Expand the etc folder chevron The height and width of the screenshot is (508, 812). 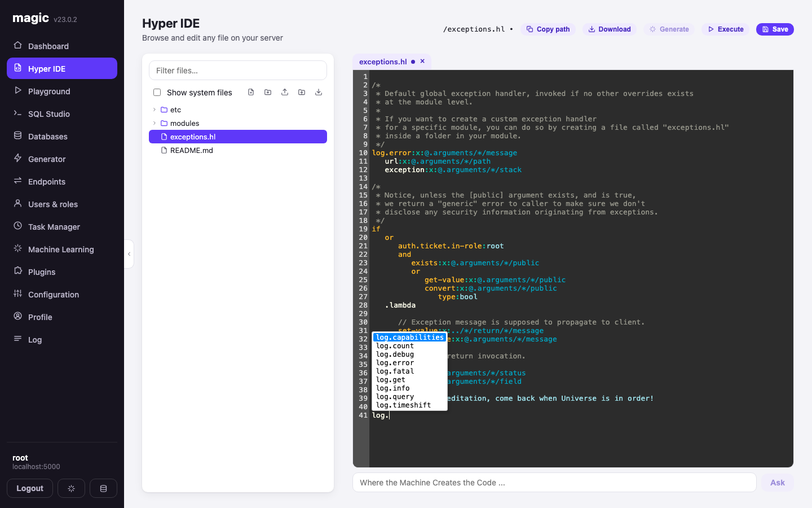point(154,110)
